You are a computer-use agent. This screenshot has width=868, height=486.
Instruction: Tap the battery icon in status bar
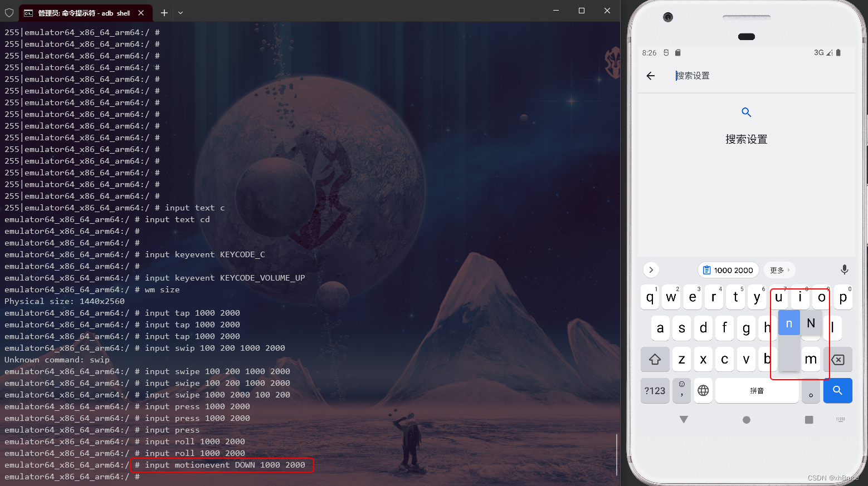pyautogui.click(x=838, y=53)
